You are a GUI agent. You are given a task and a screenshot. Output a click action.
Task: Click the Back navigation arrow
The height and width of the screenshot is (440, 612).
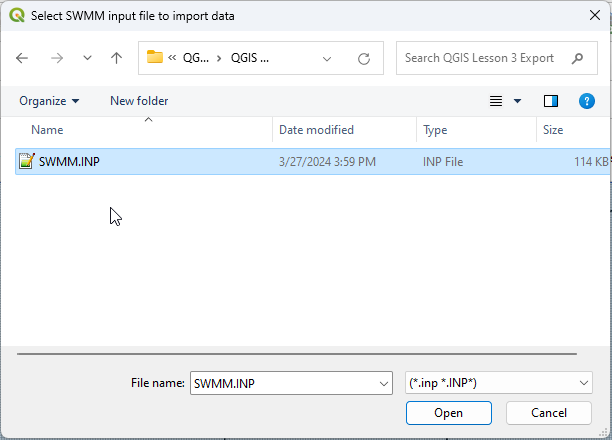23,58
